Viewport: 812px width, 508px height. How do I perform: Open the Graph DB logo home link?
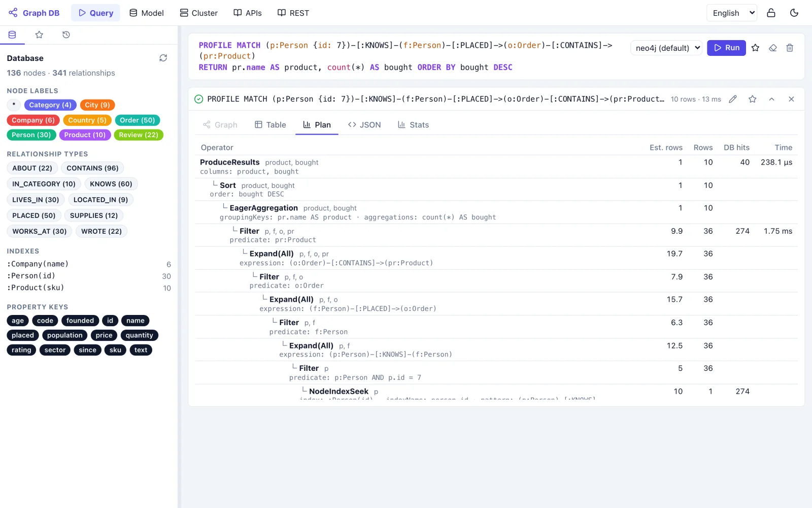34,13
